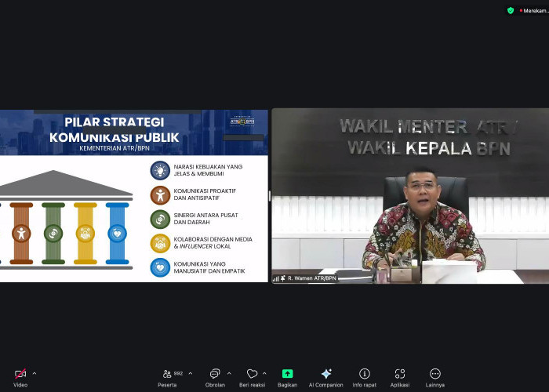Expand video options arrow next to Video
The width and height of the screenshot is (549, 392).
click(x=35, y=374)
